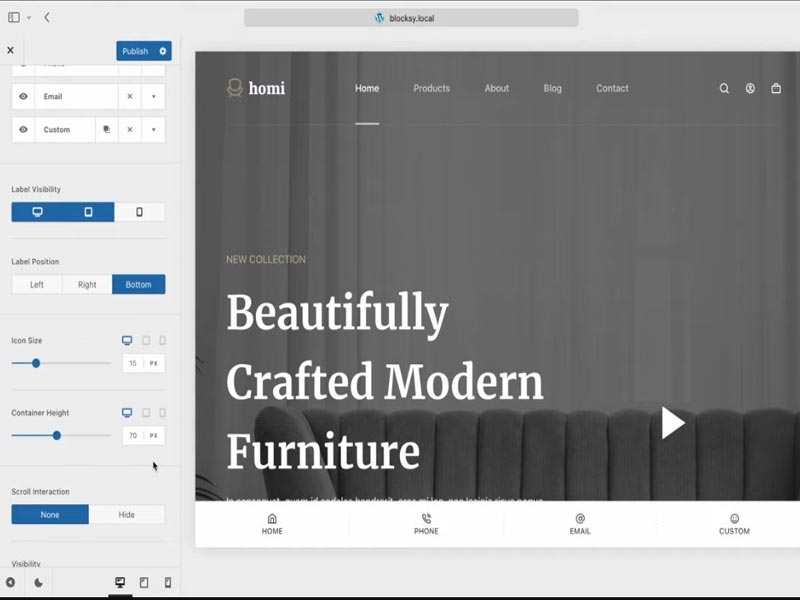Open the shopping cart icon
The image size is (800, 600).
[x=776, y=88]
